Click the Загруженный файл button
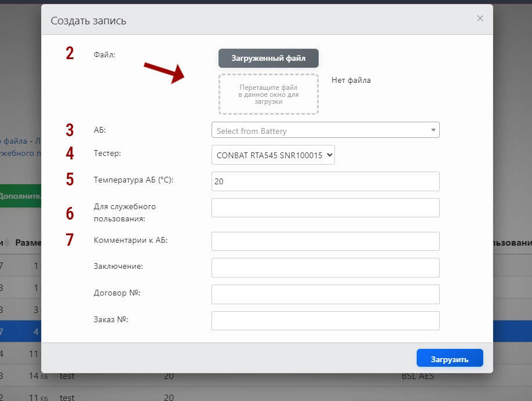 (x=268, y=59)
